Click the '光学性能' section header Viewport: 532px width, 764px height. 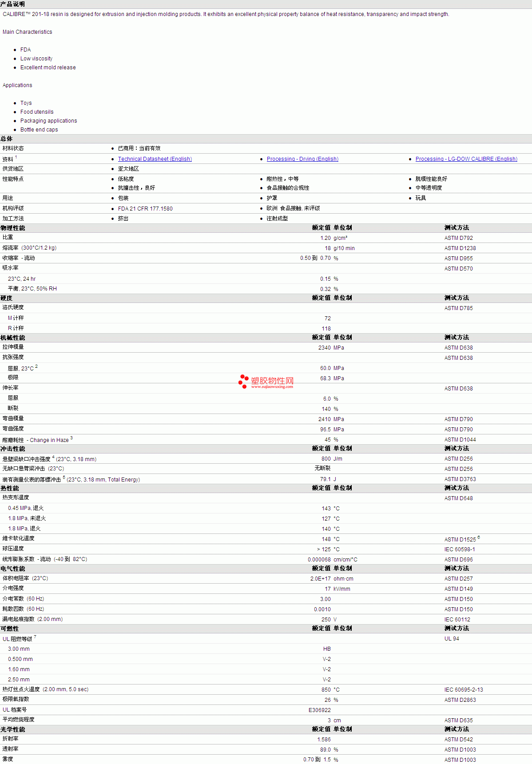pos(13,729)
